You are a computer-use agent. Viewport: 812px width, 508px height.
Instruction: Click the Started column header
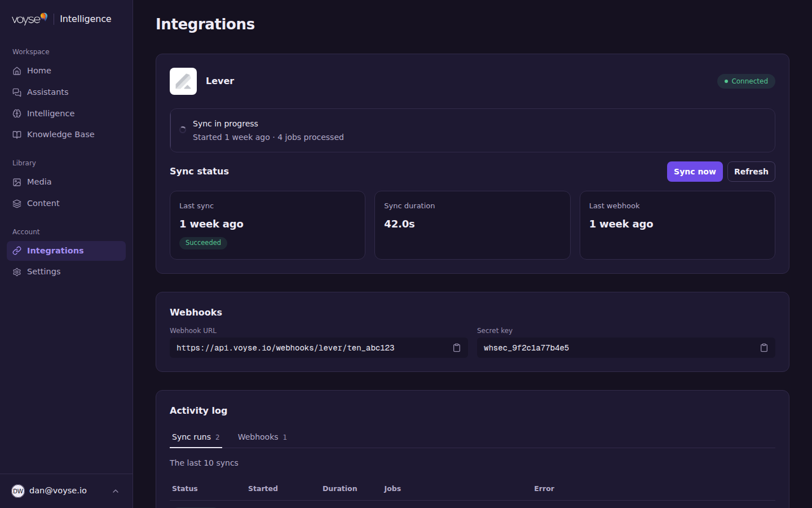(x=263, y=489)
